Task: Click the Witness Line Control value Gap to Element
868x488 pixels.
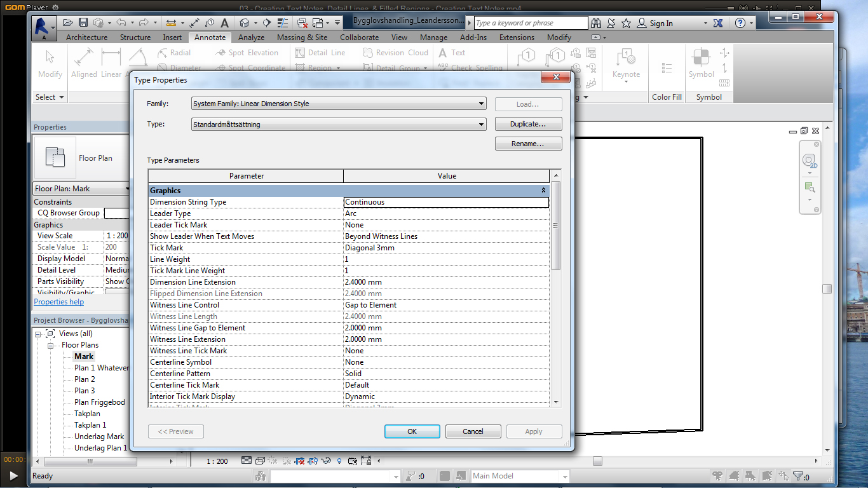Action: [446, 305]
